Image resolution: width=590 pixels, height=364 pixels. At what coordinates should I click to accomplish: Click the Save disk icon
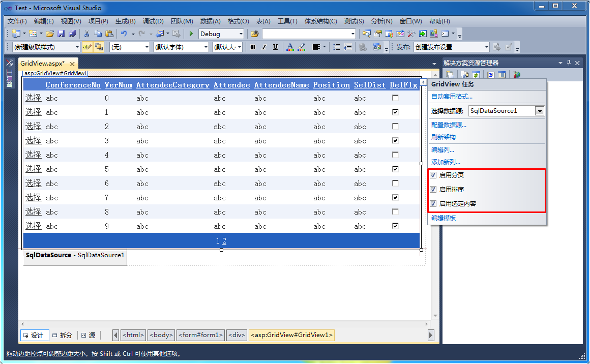pos(61,34)
